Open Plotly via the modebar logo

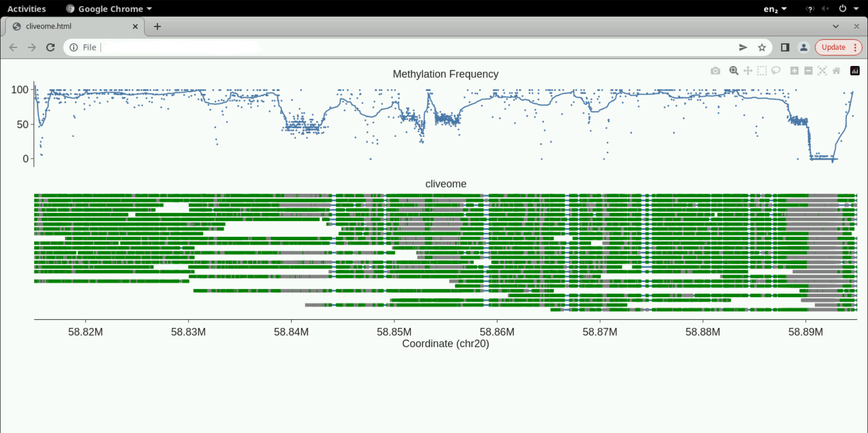pyautogui.click(x=855, y=71)
